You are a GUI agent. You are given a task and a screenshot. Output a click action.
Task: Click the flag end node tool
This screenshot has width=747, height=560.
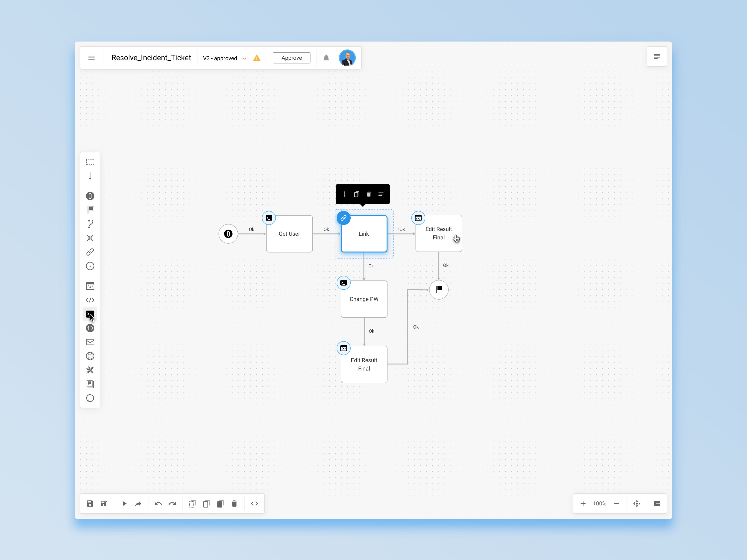pos(90,210)
